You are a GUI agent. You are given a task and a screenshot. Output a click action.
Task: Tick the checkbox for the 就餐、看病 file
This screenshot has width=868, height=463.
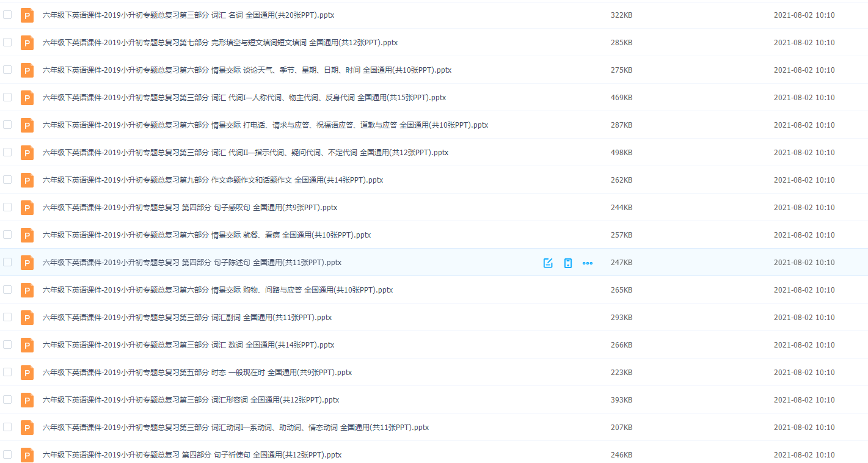(7, 235)
